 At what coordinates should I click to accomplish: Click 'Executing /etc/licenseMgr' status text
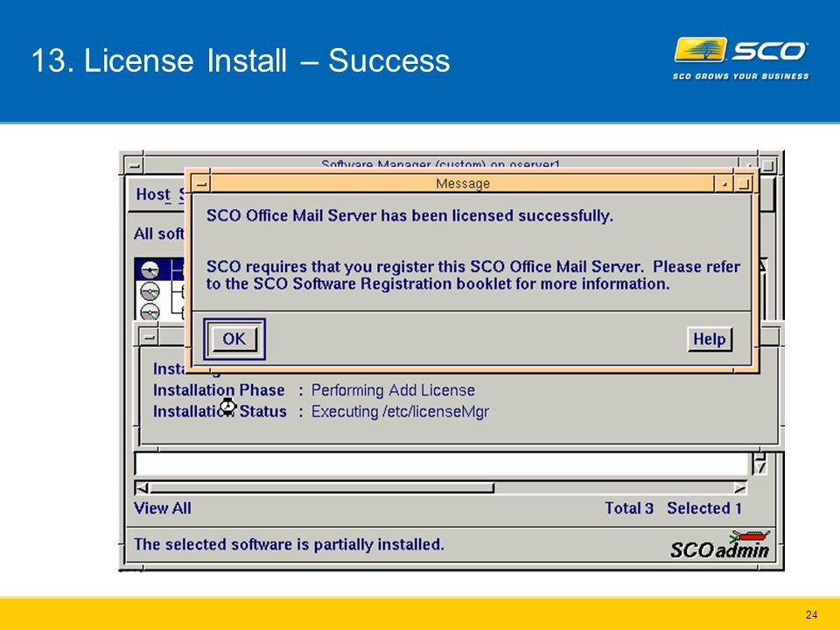coord(400,411)
